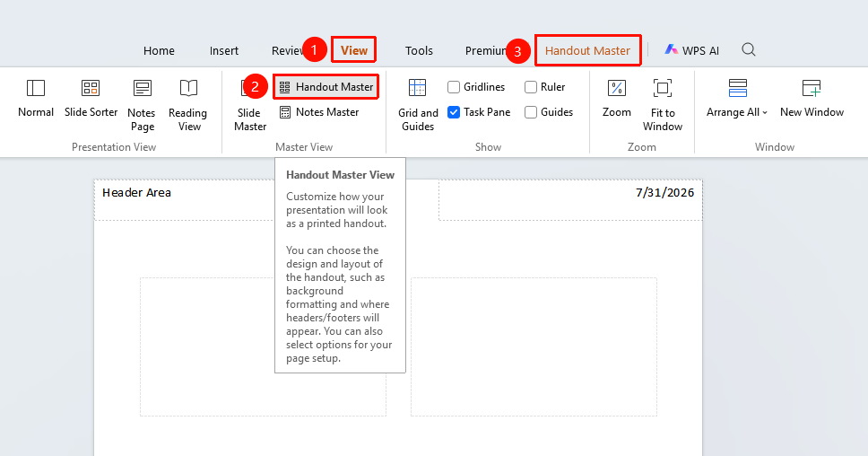
Task: Fit slide to window
Action: click(x=663, y=105)
